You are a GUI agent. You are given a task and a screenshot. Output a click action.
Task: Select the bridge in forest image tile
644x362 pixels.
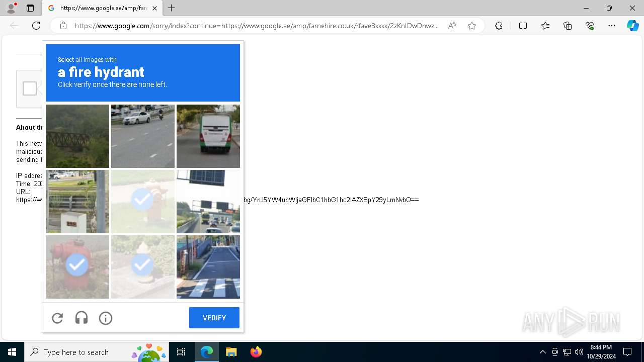tap(77, 136)
